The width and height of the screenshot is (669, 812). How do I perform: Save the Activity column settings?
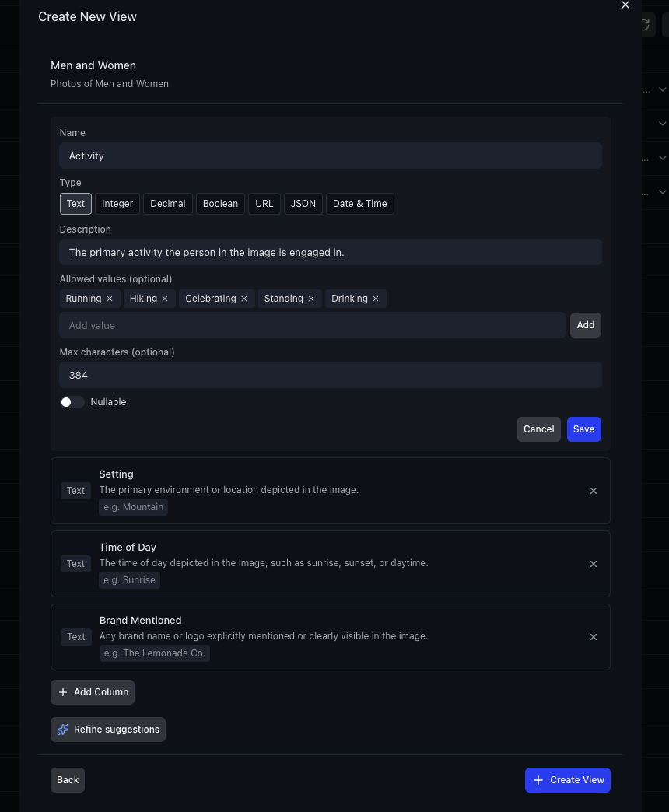[583, 429]
